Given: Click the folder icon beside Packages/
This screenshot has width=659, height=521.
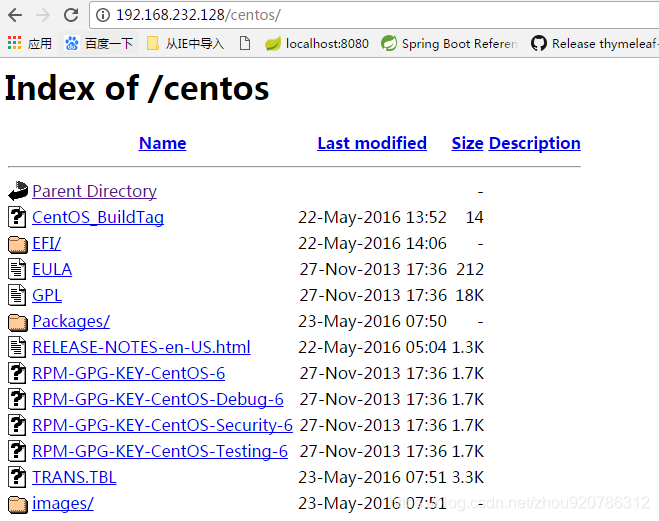Looking at the screenshot, I should click(18, 322).
